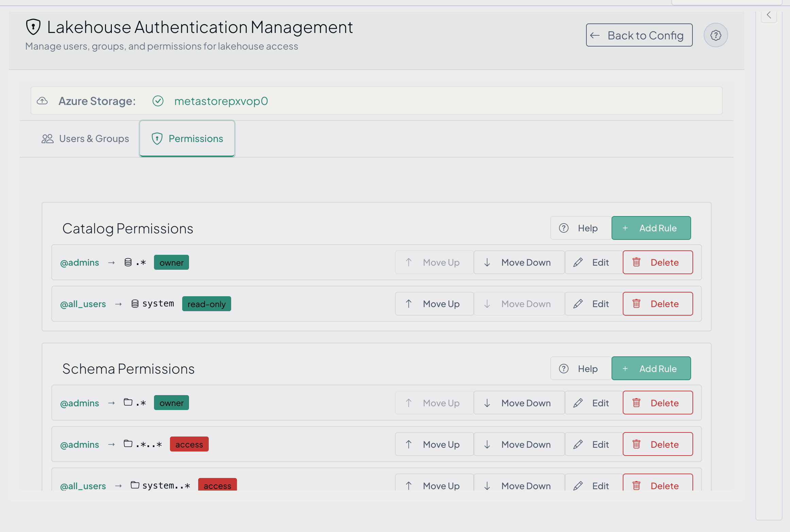Click the people icon in Users & Groups tab
Viewport: 790px width, 532px height.
[48, 139]
